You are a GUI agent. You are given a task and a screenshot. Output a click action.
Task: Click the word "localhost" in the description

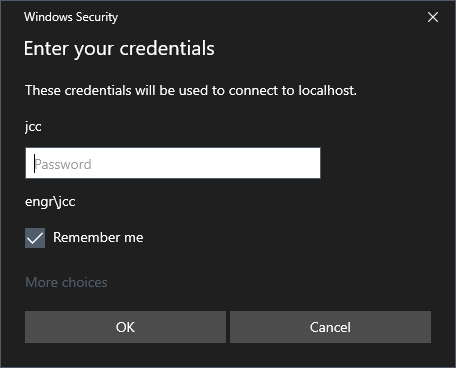pyautogui.click(x=327, y=90)
